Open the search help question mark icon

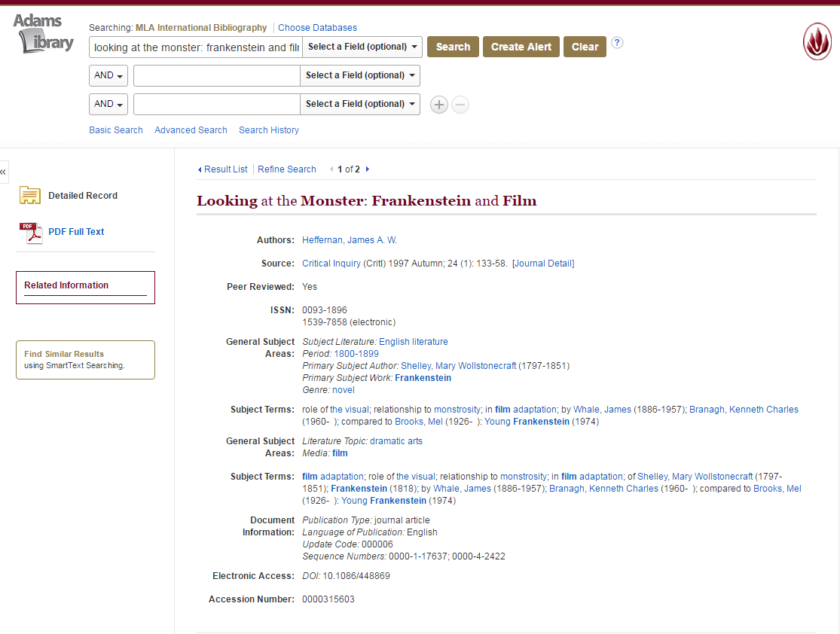(x=617, y=43)
